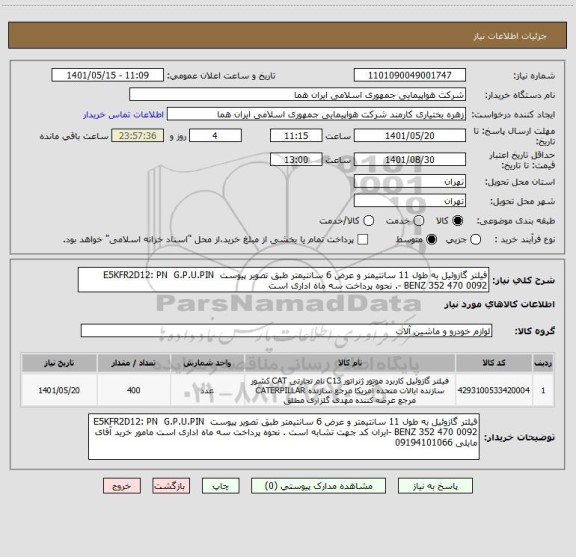
Task: Click the announcement date field 1401/05/15 - 11:09
Action: pyautogui.click(x=108, y=75)
